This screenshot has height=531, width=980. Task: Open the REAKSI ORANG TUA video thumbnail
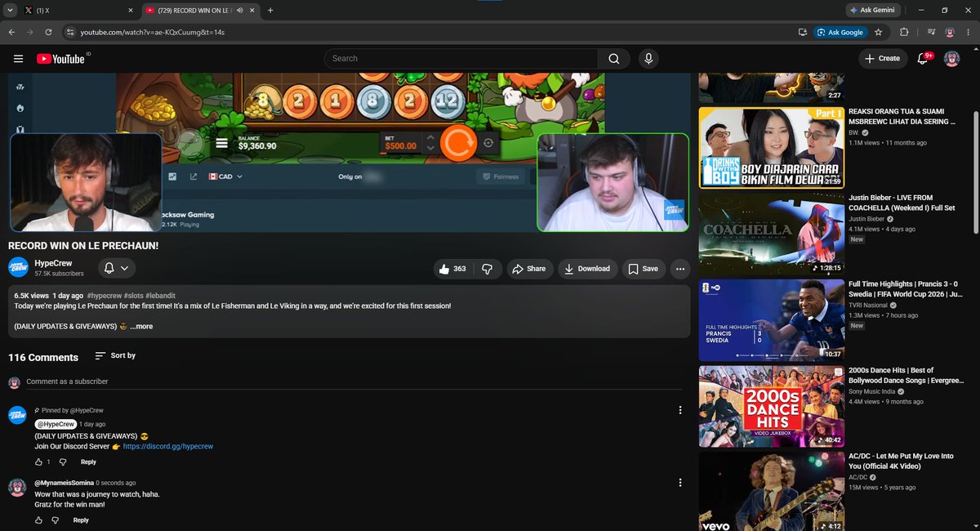coord(771,148)
